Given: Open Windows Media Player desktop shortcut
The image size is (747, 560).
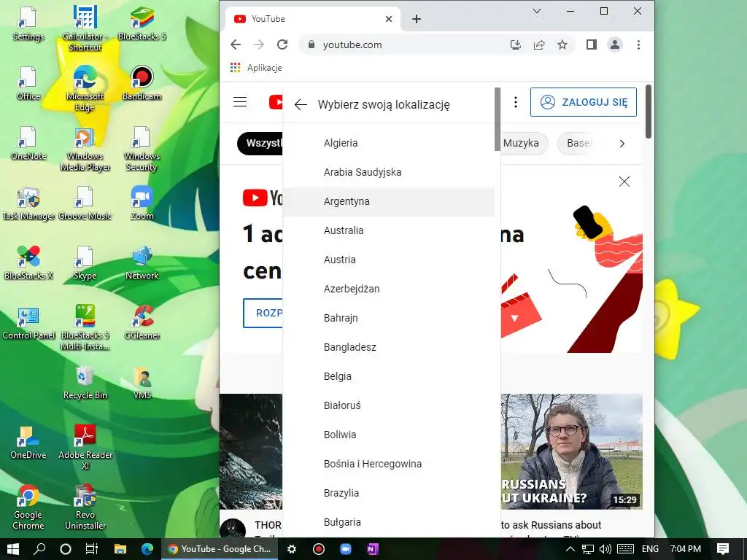Looking at the screenshot, I should pyautogui.click(x=85, y=149).
